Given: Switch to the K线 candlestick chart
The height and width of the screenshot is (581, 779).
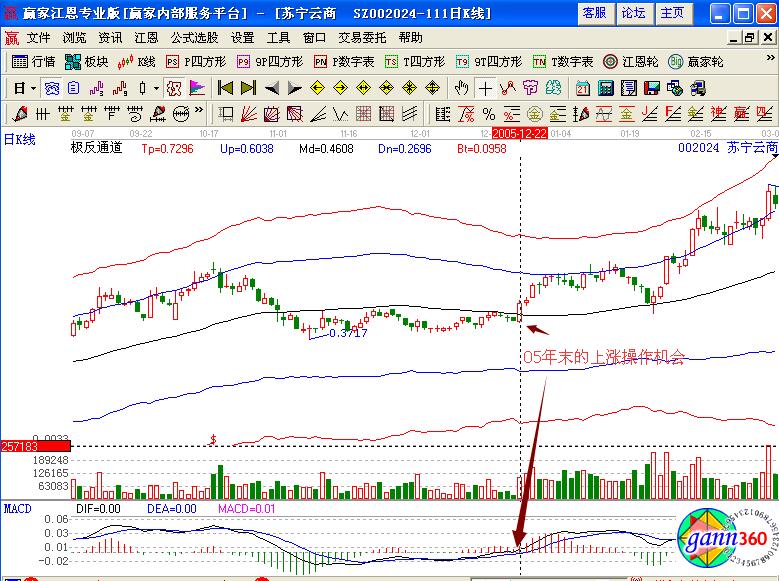Looking at the screenshot, I should point(136,61).
